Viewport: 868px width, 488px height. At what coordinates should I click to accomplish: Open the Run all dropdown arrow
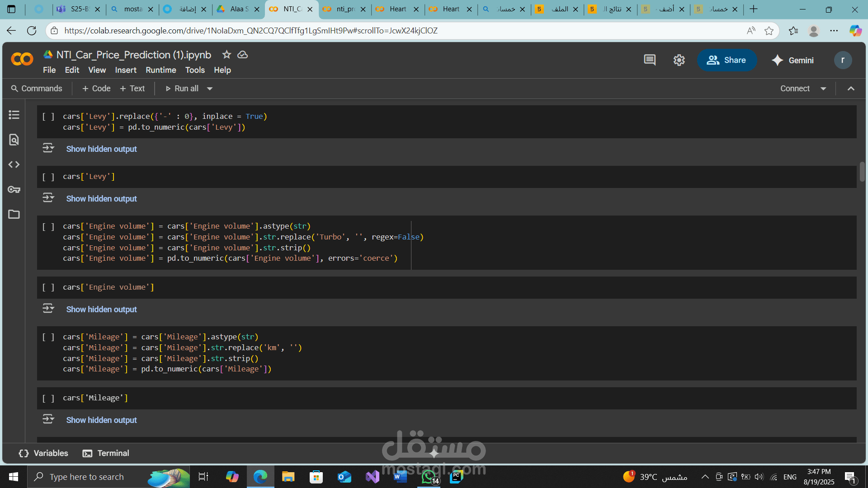[x=210, y=89]
